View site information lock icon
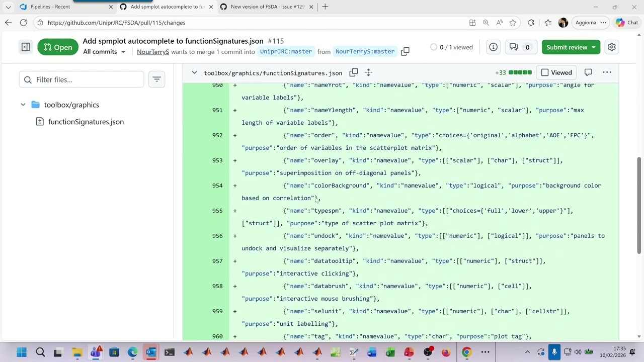 tap(40, 23)
